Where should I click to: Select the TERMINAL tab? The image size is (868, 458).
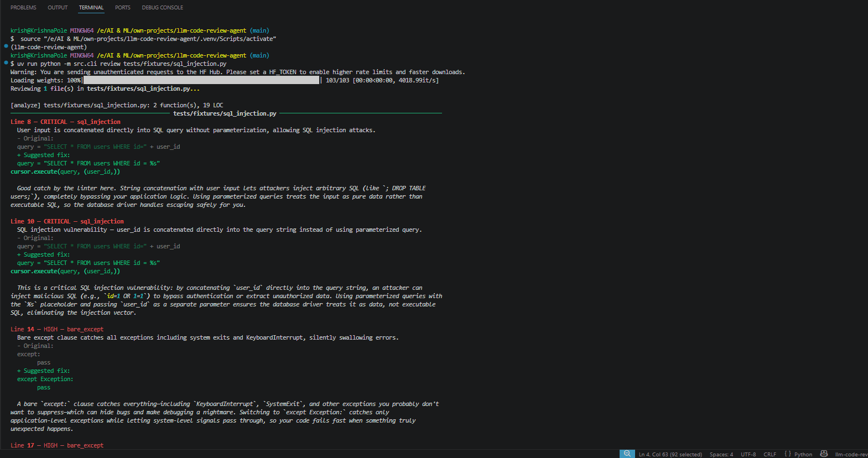(x=91, y=8)
